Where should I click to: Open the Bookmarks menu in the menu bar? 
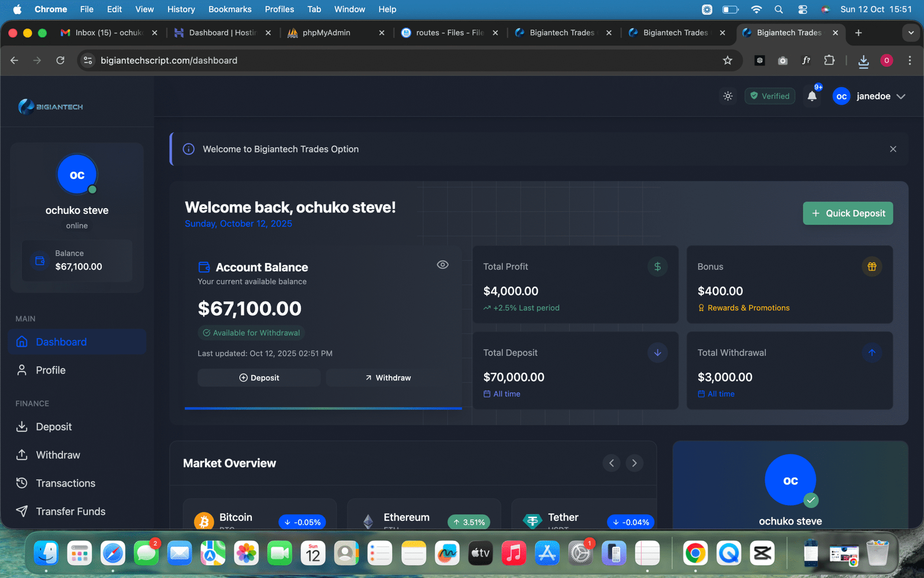coord(229,9)
